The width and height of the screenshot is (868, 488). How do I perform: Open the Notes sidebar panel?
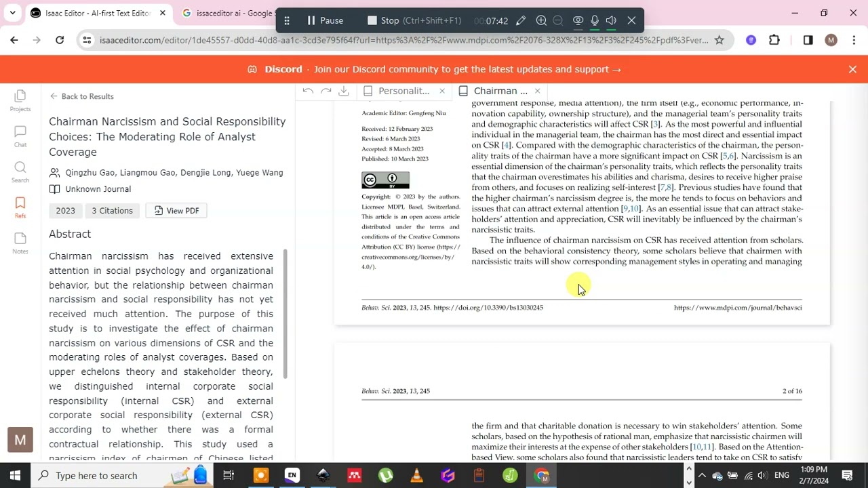point(20,243)
